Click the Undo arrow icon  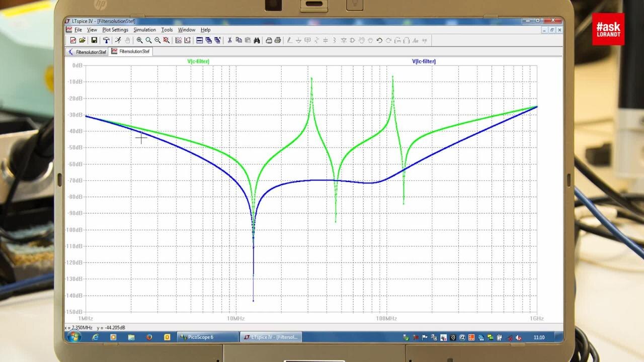tap(379, 40)
